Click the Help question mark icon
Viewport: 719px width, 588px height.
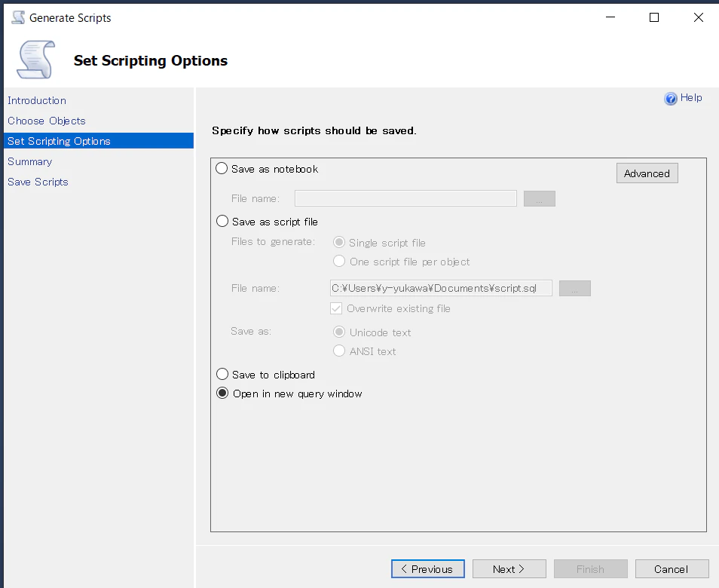coord(671,99)
